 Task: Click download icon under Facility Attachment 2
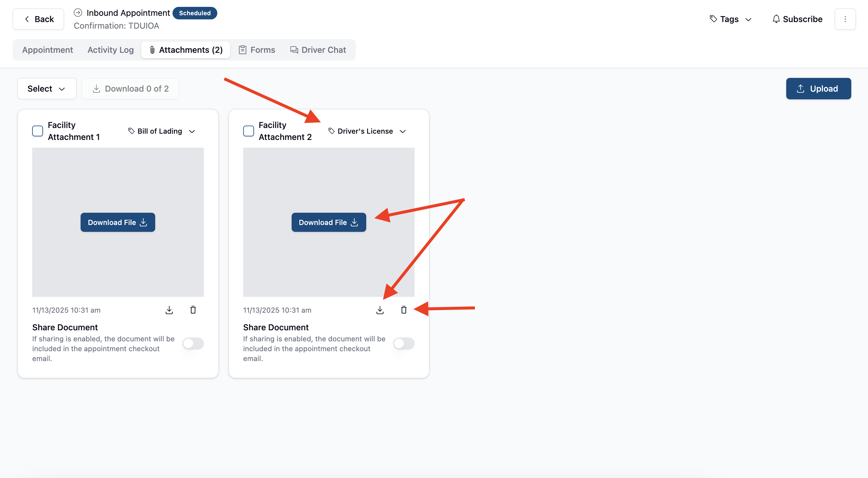click(x=380, y=310)
